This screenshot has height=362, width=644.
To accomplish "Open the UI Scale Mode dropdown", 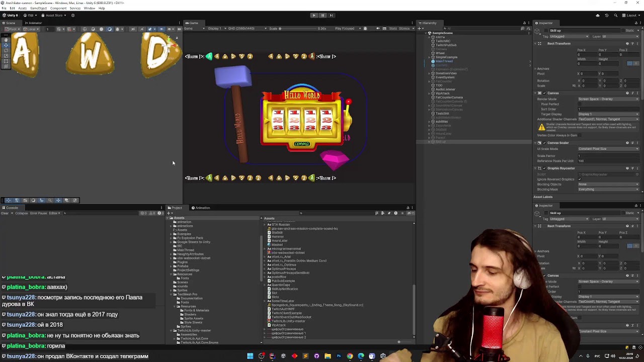I will (x=608, y=149).
